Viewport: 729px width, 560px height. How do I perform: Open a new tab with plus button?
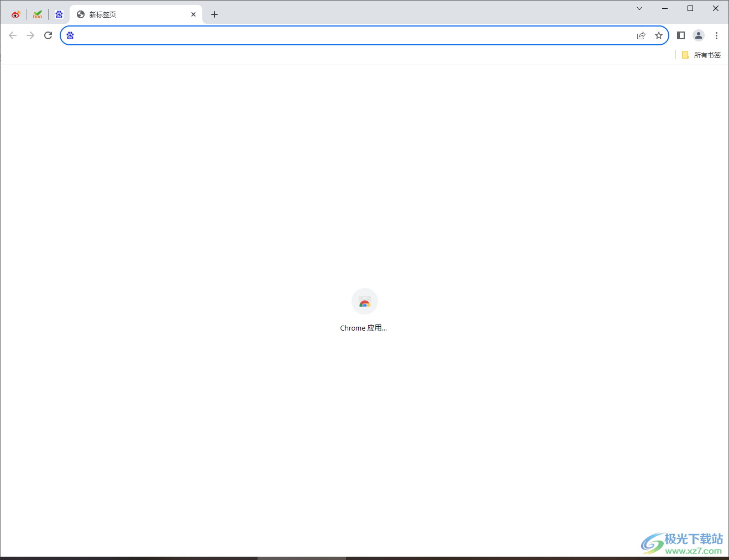point(214,14)
